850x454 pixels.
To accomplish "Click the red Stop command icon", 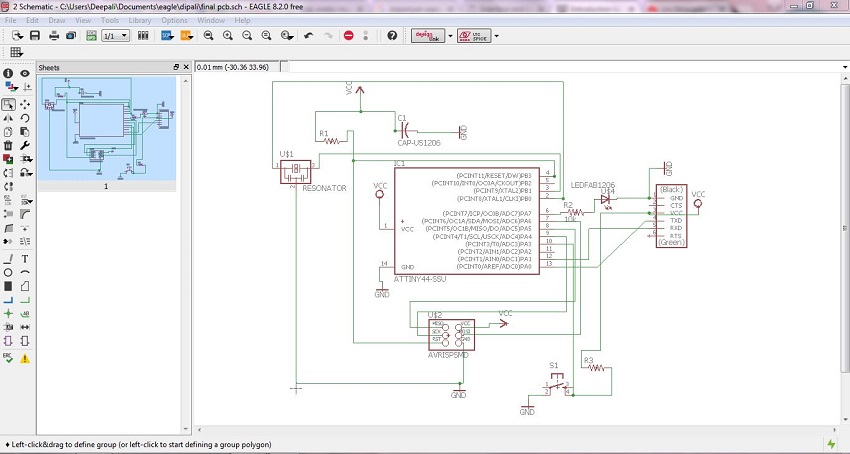I will (349, 35).
